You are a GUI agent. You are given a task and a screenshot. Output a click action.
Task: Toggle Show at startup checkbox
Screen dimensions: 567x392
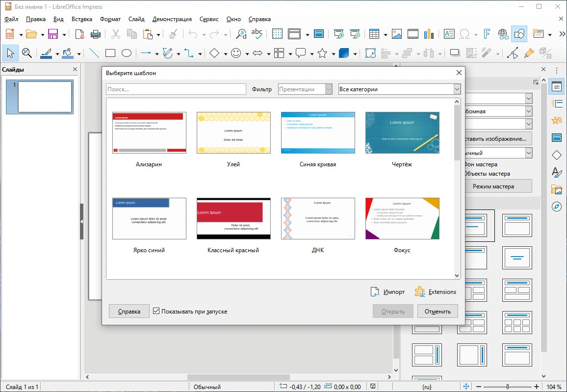point(156,311)
